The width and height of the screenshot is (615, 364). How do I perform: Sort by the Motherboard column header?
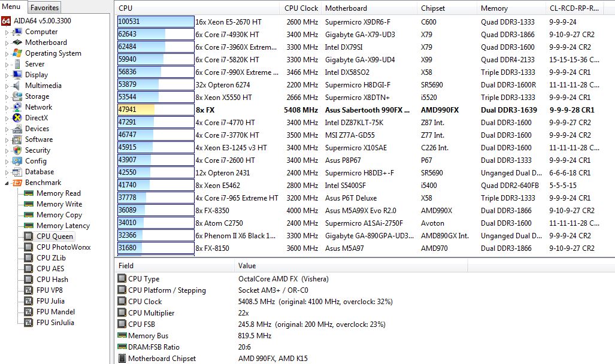pos(369,8)
